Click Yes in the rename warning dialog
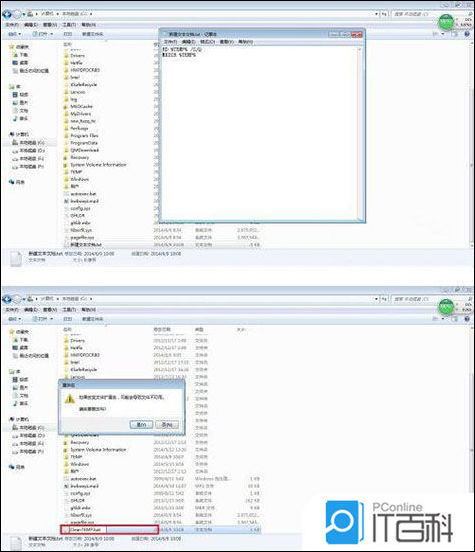This screenshot has width=475, height=552. pos(141,424)
